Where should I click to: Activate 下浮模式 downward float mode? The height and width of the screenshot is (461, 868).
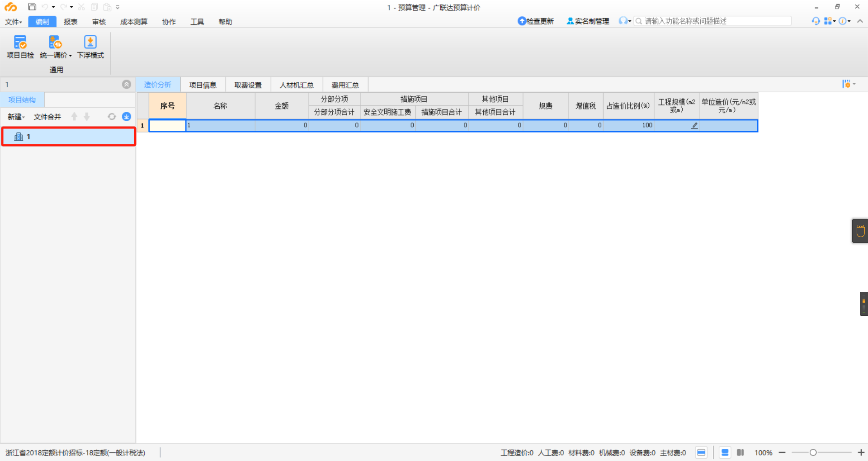[90, 47]
